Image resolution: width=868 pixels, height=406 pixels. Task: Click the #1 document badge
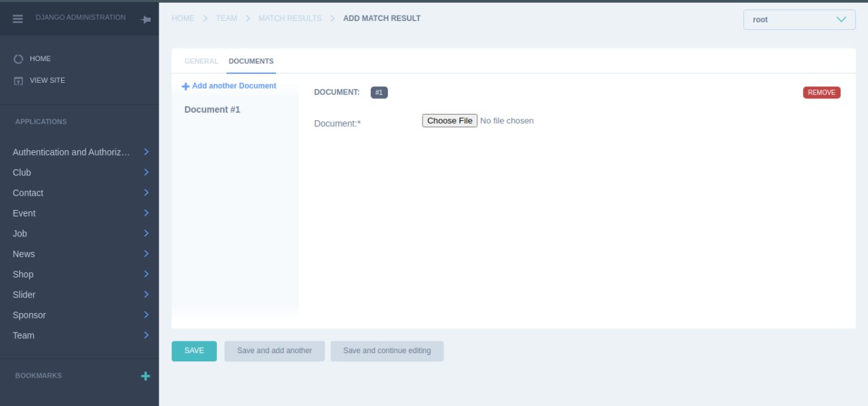(379, 92)
